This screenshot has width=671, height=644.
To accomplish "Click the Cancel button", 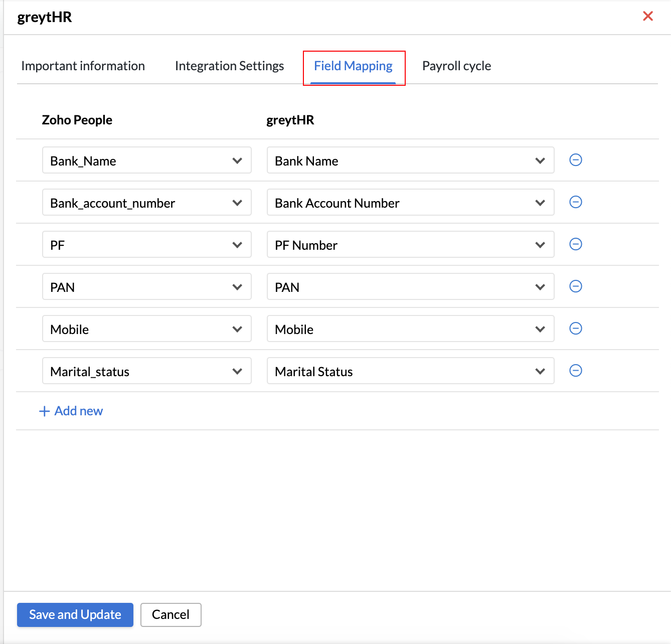I will click(x=171, y=615).
